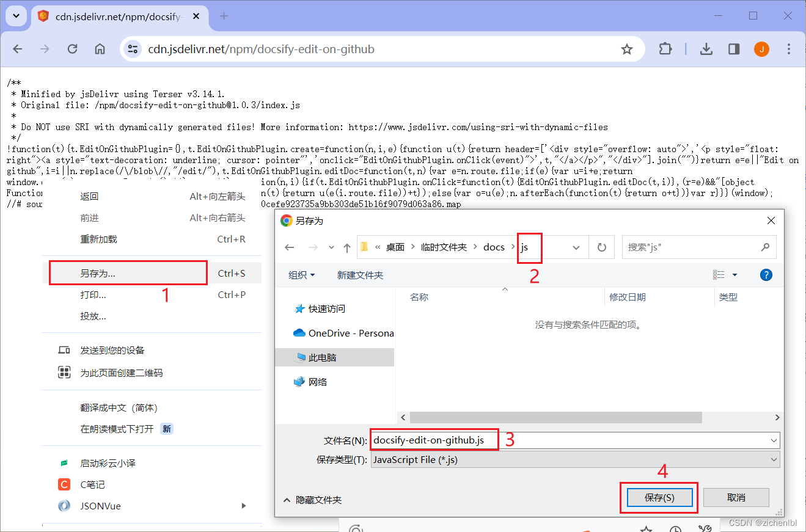Collapse folders with 隐藏文件夹
Screen dimensions: 806x532
(x=313, y=500)
